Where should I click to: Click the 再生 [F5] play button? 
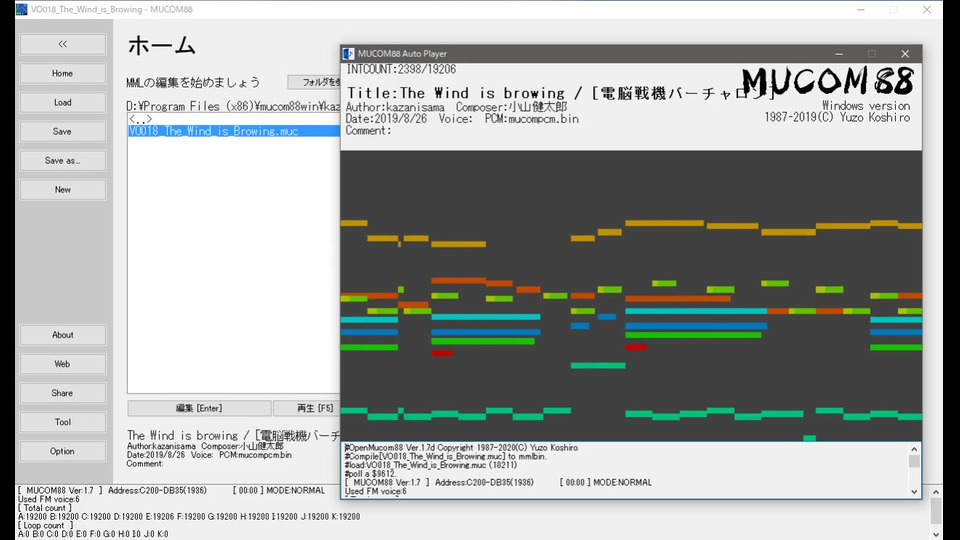(307, 408)
